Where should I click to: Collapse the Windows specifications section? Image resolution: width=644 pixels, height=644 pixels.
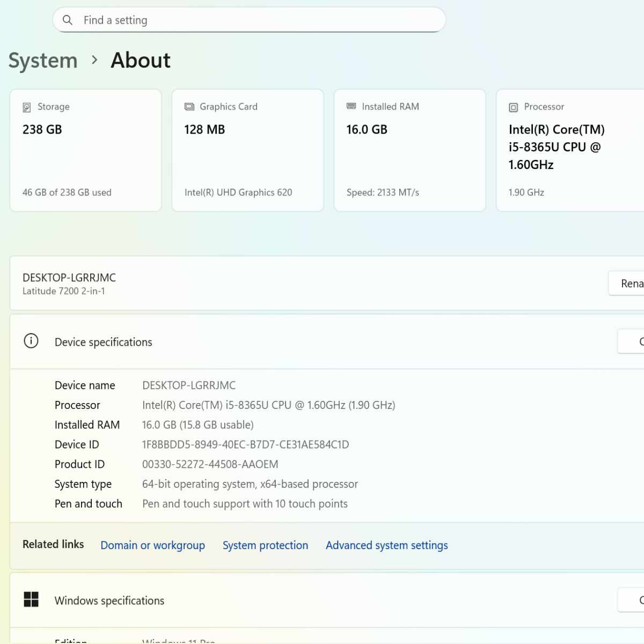pos(327,600)
